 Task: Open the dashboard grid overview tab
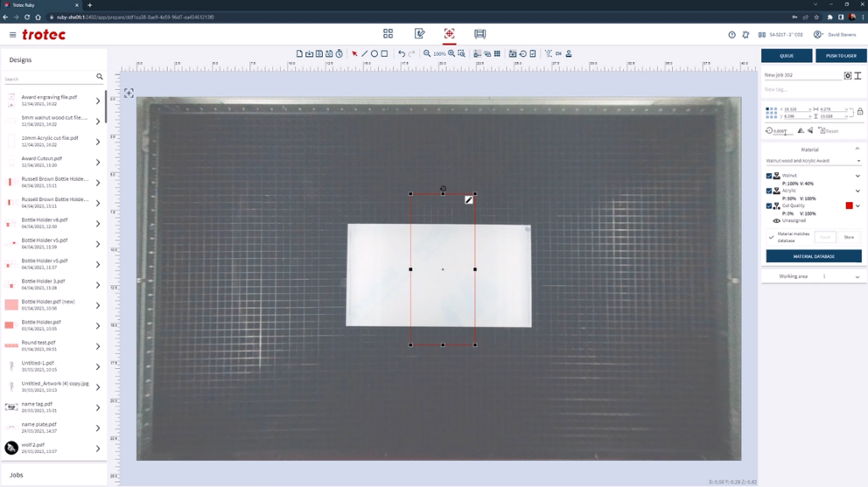[x=388, y=34]
